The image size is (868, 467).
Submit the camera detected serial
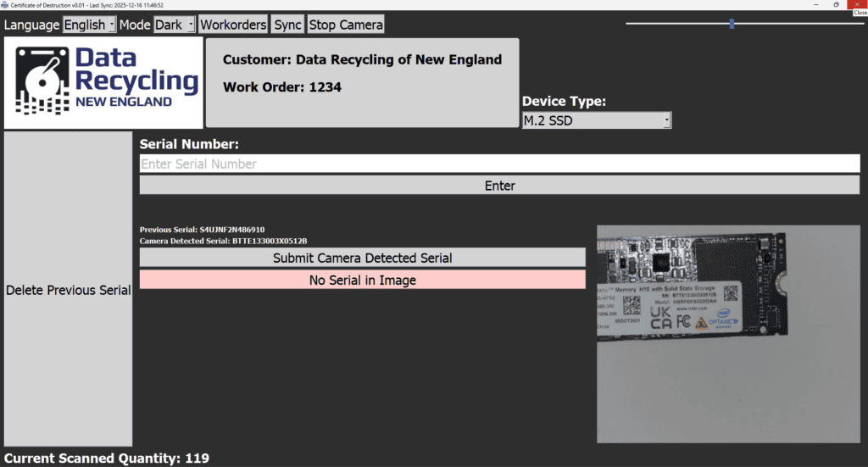tap(362, 258)
